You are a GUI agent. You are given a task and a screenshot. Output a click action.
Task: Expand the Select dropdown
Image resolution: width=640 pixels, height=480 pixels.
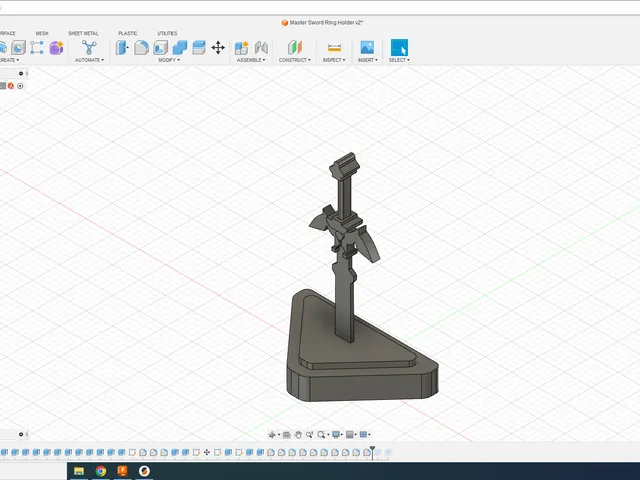click(x=399, y=60)
